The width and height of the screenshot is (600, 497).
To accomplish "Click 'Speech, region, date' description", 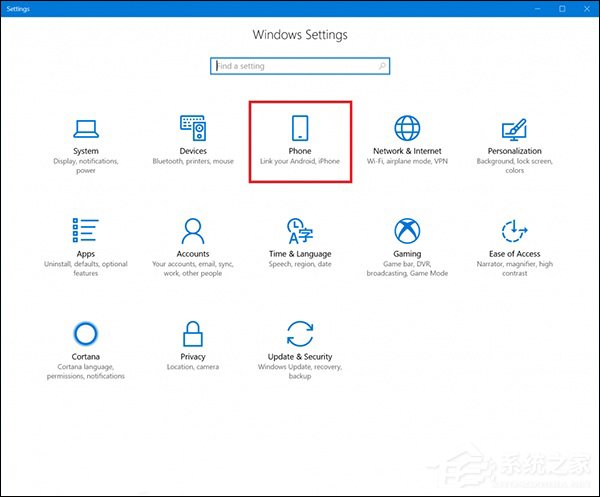I will (300, 264).
